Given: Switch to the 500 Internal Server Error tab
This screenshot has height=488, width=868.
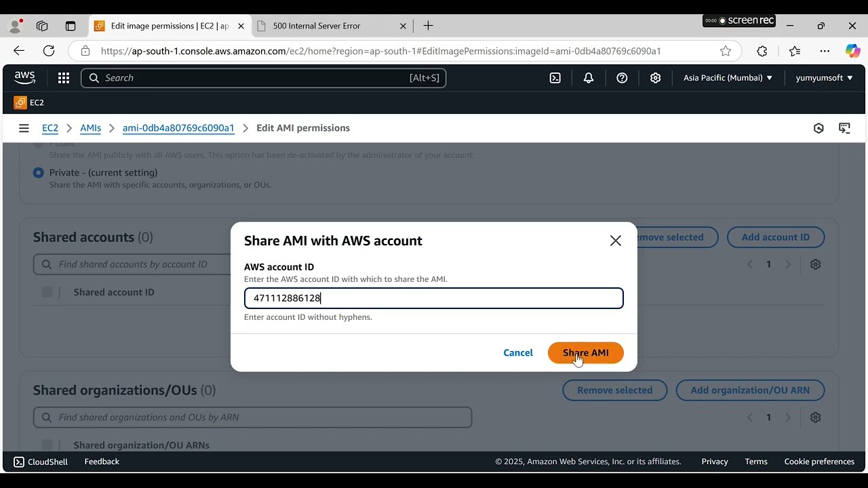Looking at the screenshot, I should coord(332,26).
